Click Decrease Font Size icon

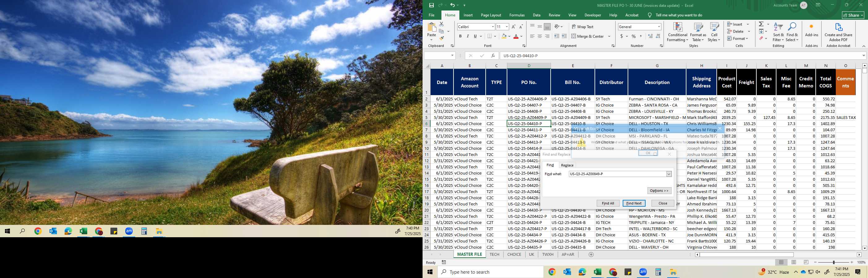click(x=521, y=27)
